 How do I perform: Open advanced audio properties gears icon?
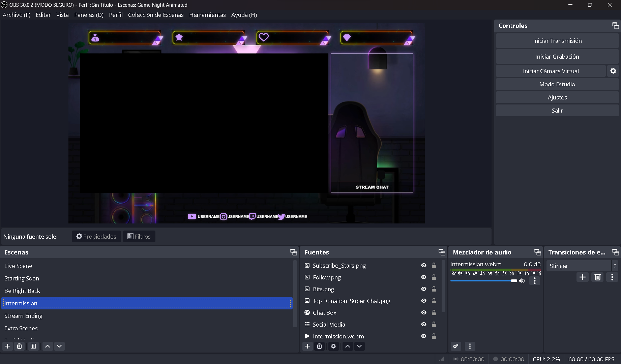click(x=456, y=346)
